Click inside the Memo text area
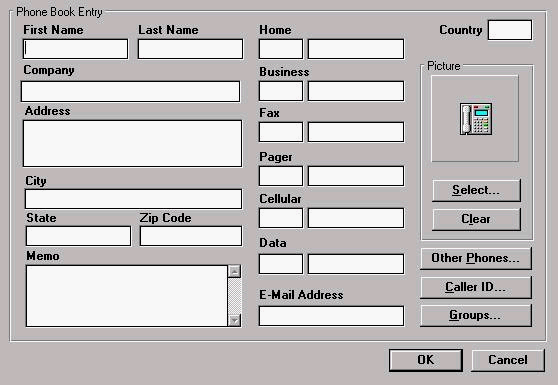Viewport: 558px width, 385px height. (x=127, y=296)
